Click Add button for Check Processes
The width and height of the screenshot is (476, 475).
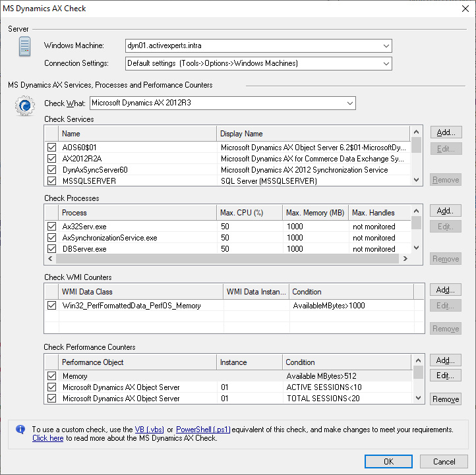pos(445,211)
